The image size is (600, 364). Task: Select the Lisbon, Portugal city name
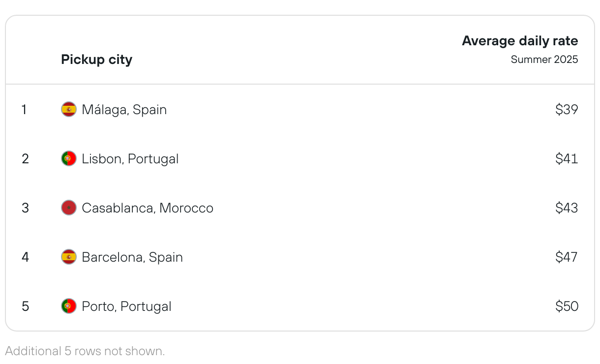click(130, 159)
